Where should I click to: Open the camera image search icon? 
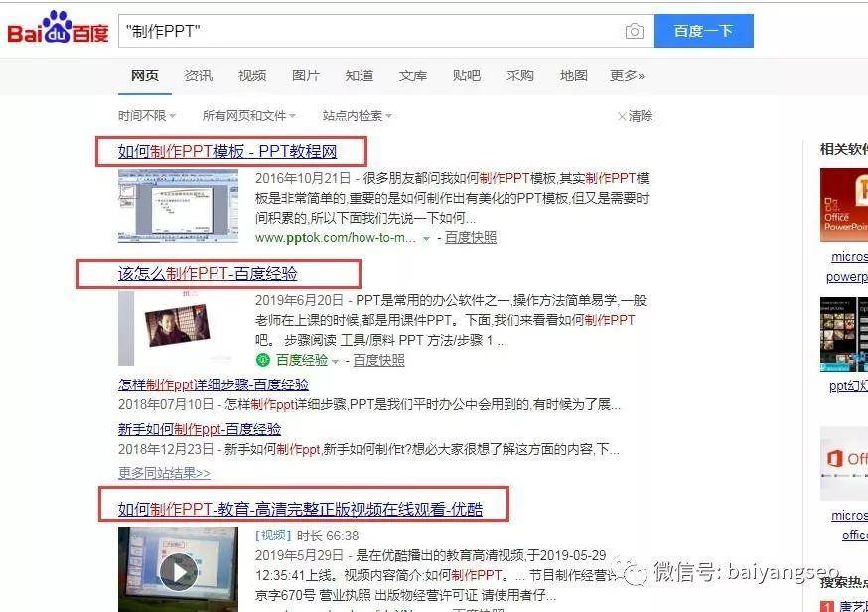click(x=635, y=31)
